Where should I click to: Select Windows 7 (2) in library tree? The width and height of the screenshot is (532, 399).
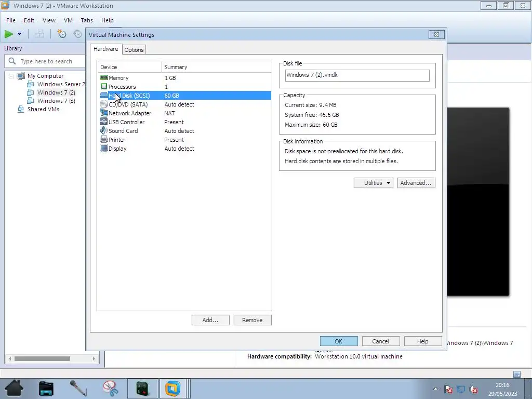(56, 92)
